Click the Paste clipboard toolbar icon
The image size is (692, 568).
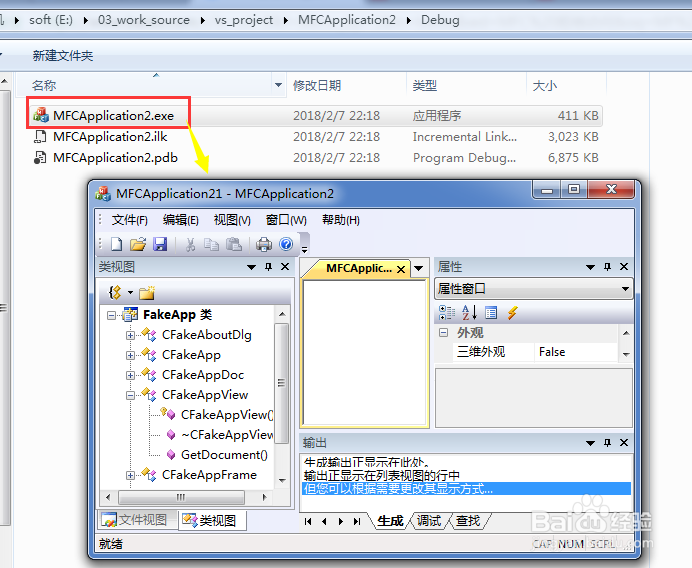233,244
